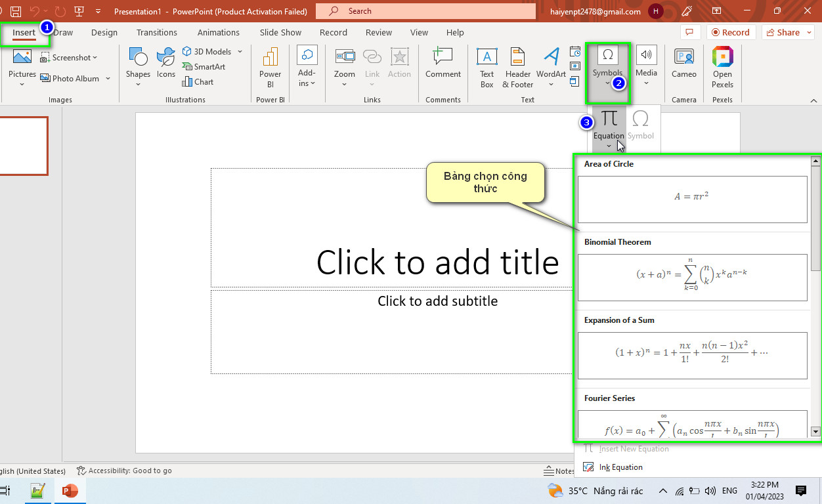822x504 pixels.
Task: Open the Header & Footer dialog
Action: click(517, 68)
